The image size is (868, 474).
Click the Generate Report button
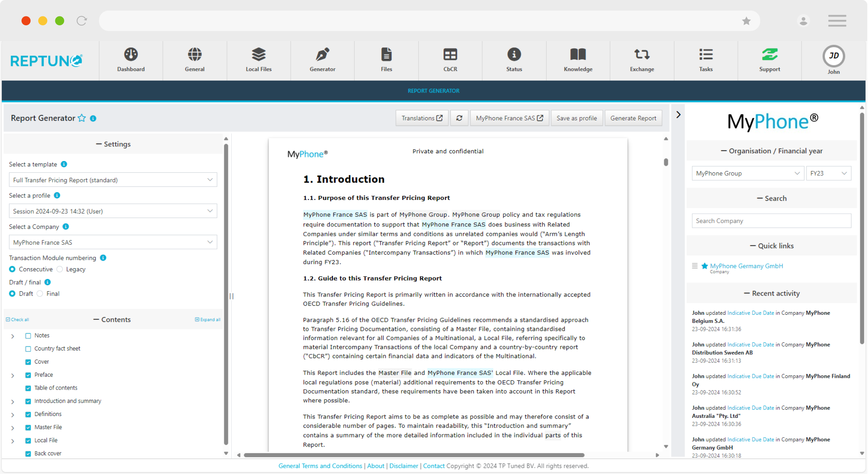633,118
